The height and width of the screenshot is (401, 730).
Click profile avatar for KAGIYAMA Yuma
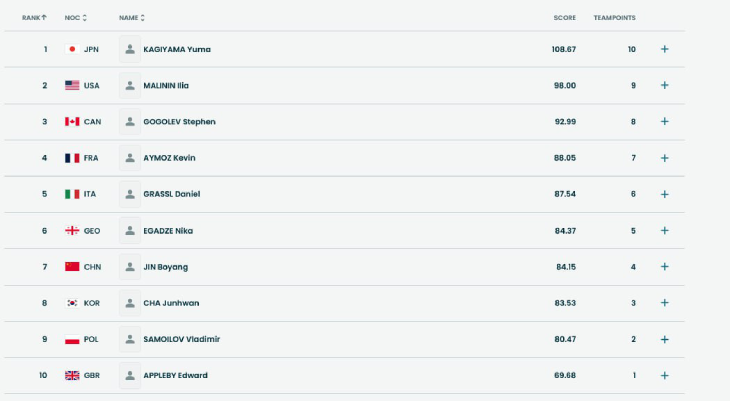coord(130,49)
